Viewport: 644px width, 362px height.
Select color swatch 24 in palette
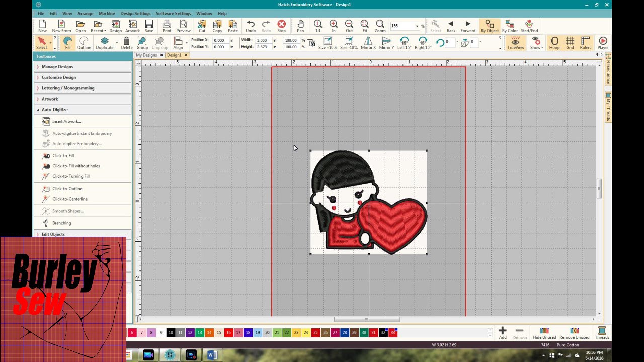point(306,333)
